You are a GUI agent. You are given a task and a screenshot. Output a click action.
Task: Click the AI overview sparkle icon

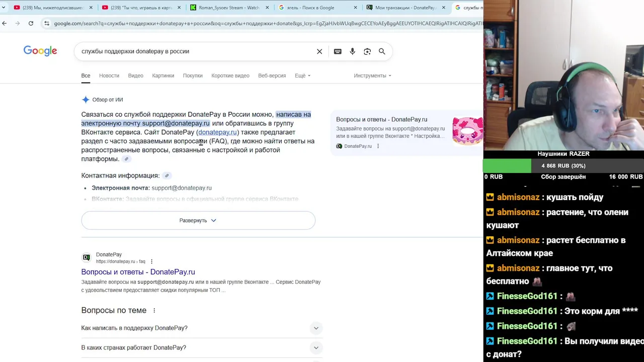pyautogui.click(x=86, y=100)
